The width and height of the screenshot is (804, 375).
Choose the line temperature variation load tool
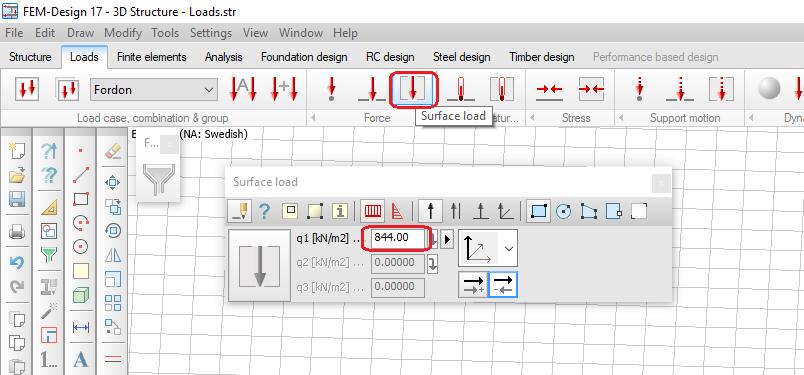460,90
